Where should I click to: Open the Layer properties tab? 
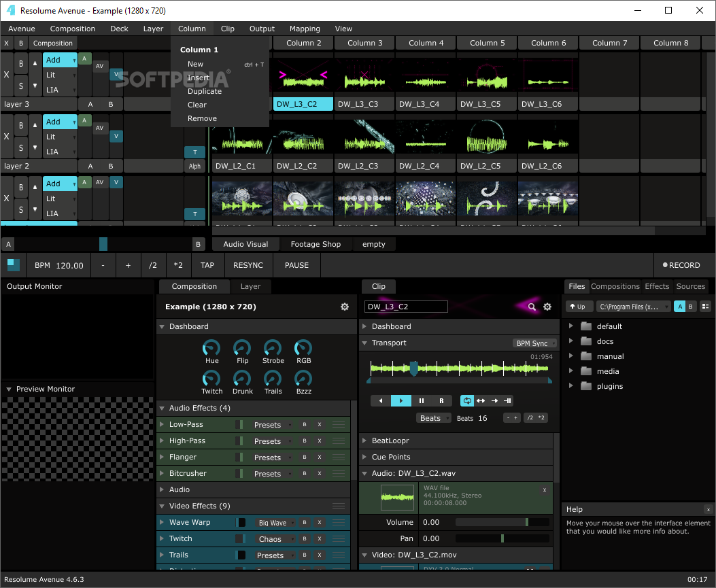250,286
